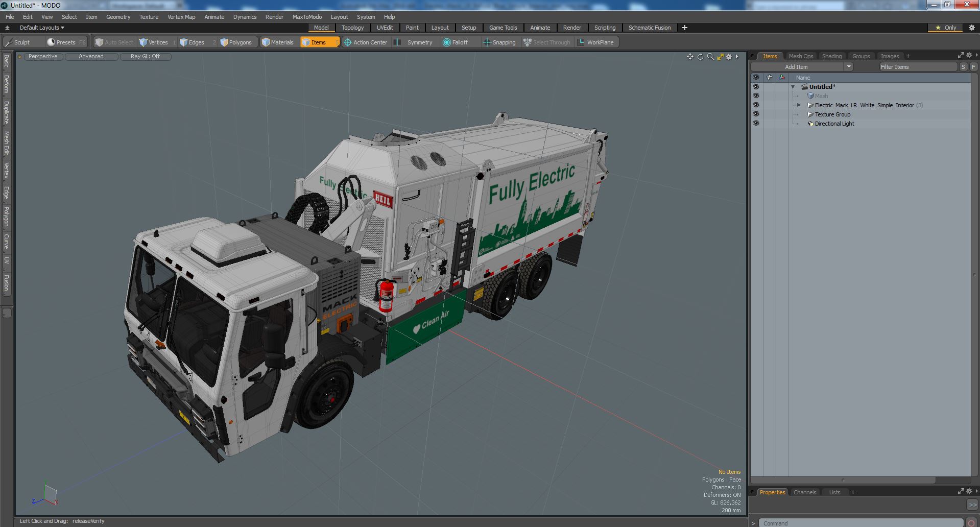Click the Command input field
The width and height of the screenshot is (980, 527).
coord(861,523)
